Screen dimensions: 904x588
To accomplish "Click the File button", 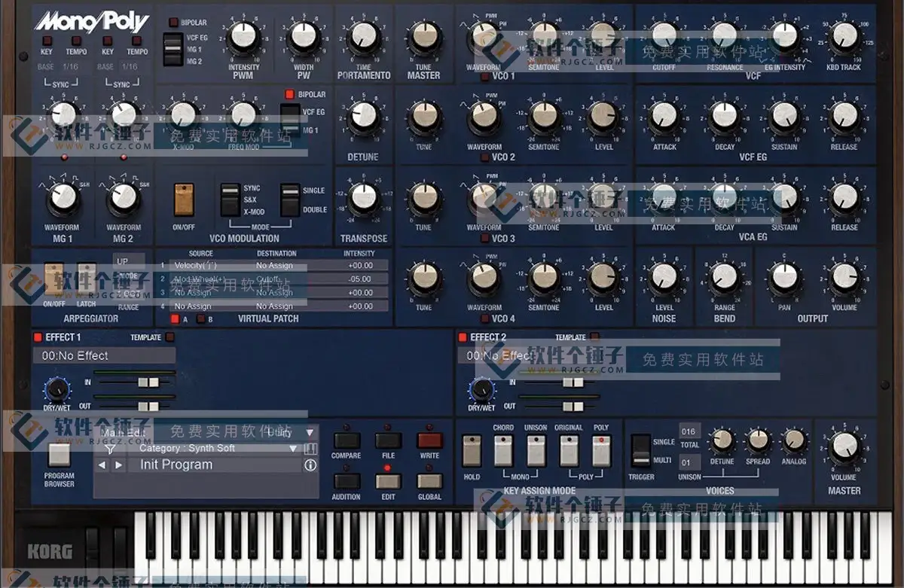I will (x=388, y=441).
